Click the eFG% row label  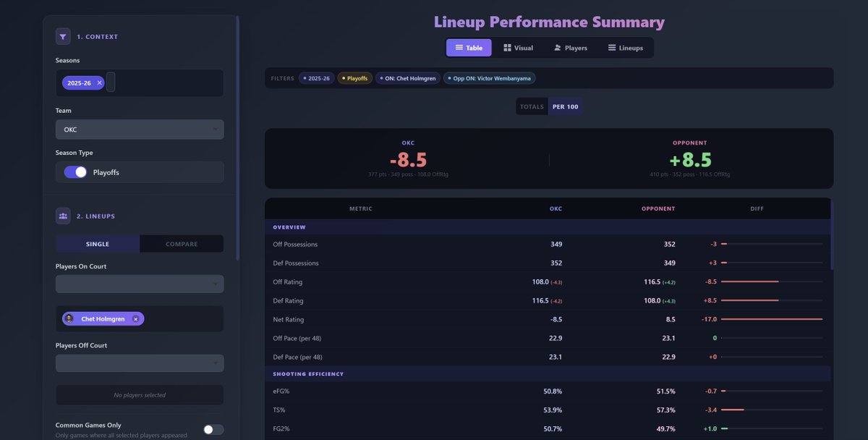pos(281,392)
